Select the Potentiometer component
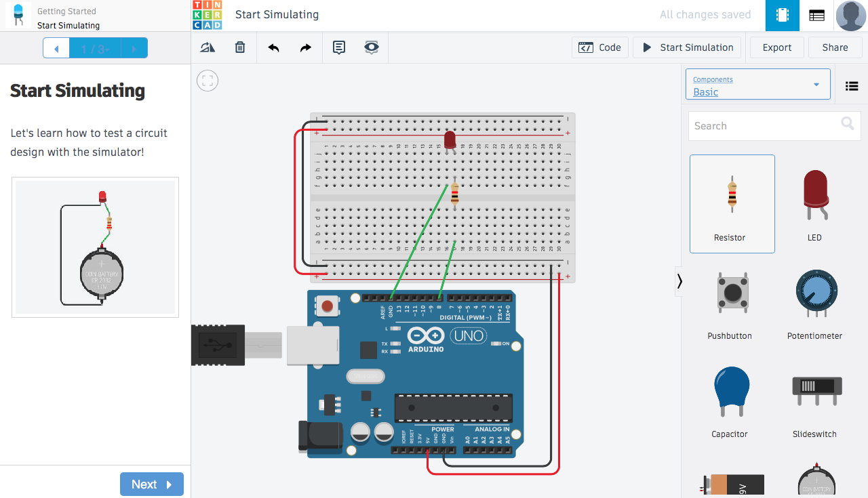 [x=814, y=302]
